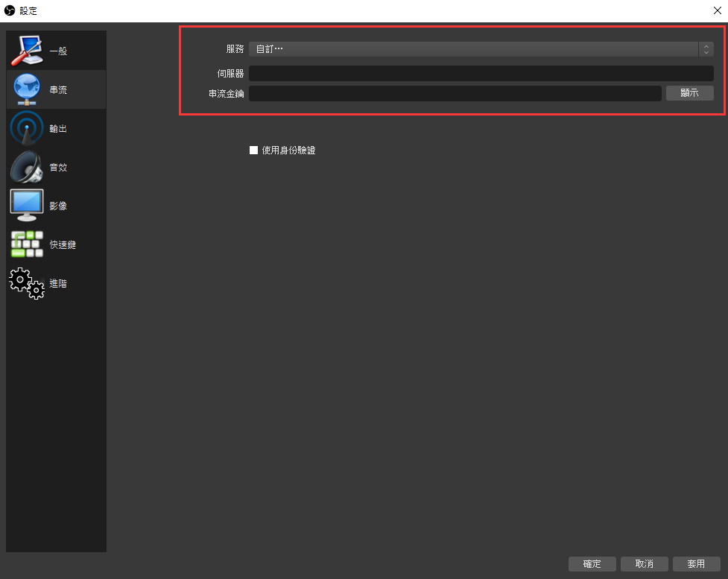Click the 使用身份驗證 checkbox label text
728x579 pixels.
pyautogui.click(x=288, y=150)
